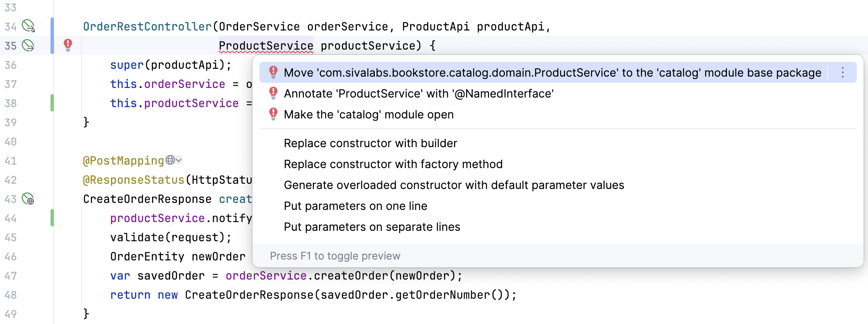868x324 pixels.
Task: Click the red error bulb in gutter
Action: 68,45
